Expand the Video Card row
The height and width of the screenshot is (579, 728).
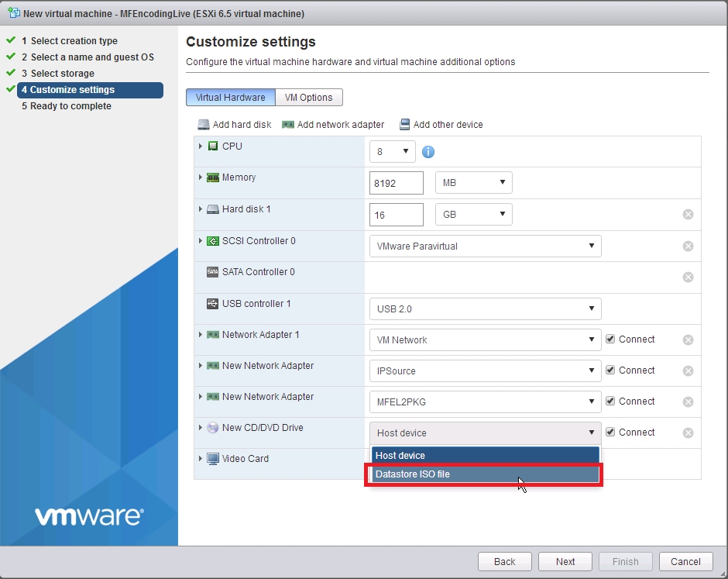200,458
